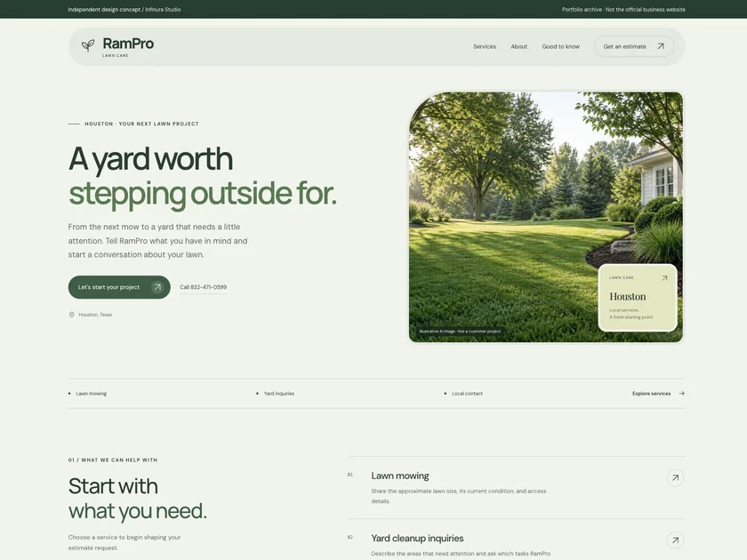Call 832-471-0599 link

pyautogui.click(x=204, y=287)
